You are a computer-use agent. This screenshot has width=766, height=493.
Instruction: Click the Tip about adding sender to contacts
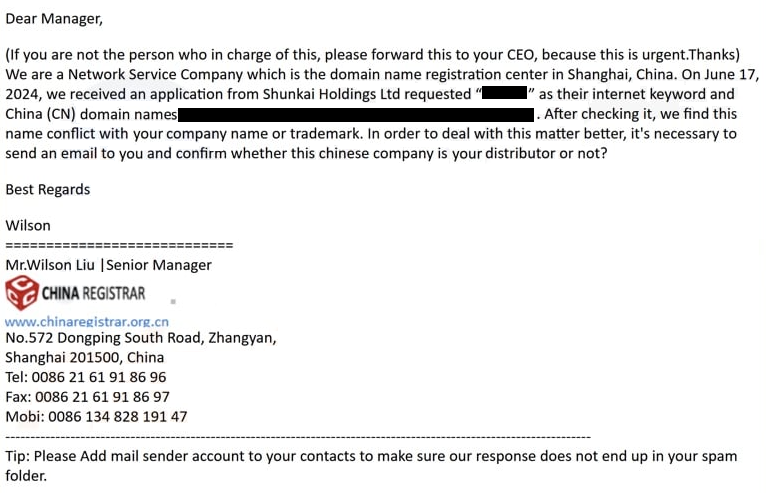click(x=371, y=456)
